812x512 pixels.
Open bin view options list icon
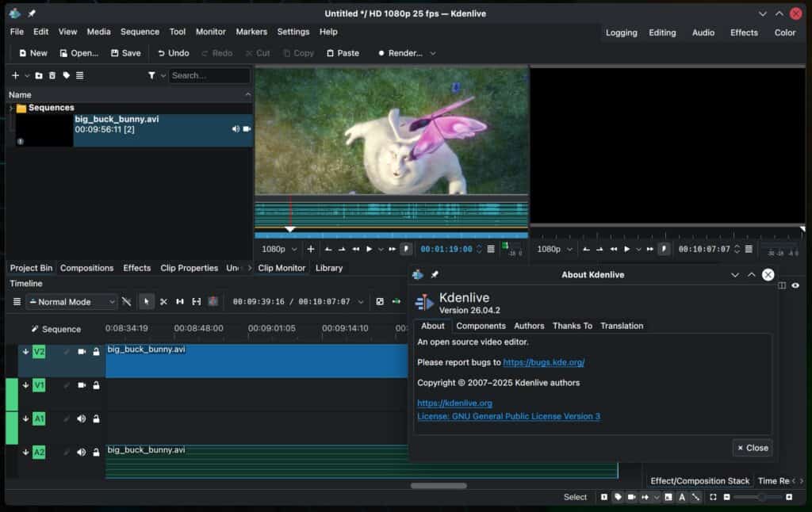[x=80, y=75]
